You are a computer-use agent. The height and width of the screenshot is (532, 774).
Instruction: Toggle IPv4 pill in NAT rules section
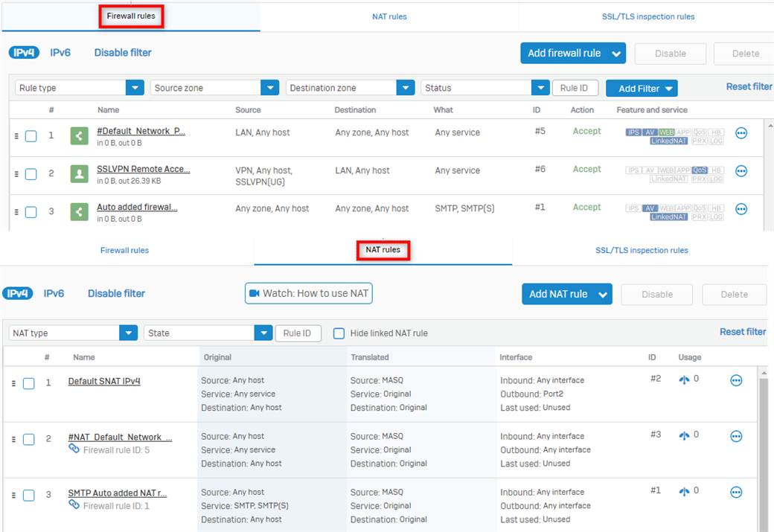(x=17, y=293)
